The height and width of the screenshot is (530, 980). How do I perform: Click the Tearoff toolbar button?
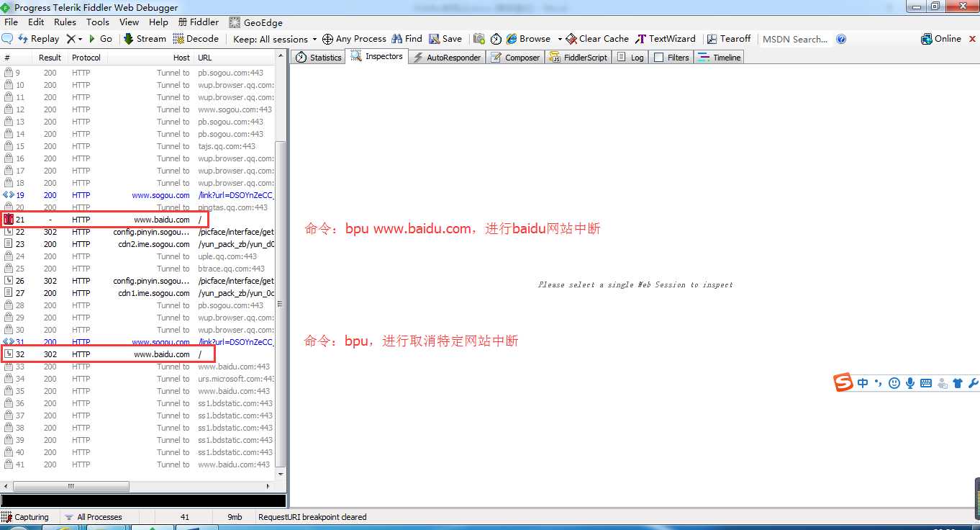click(x=729, y=39)
